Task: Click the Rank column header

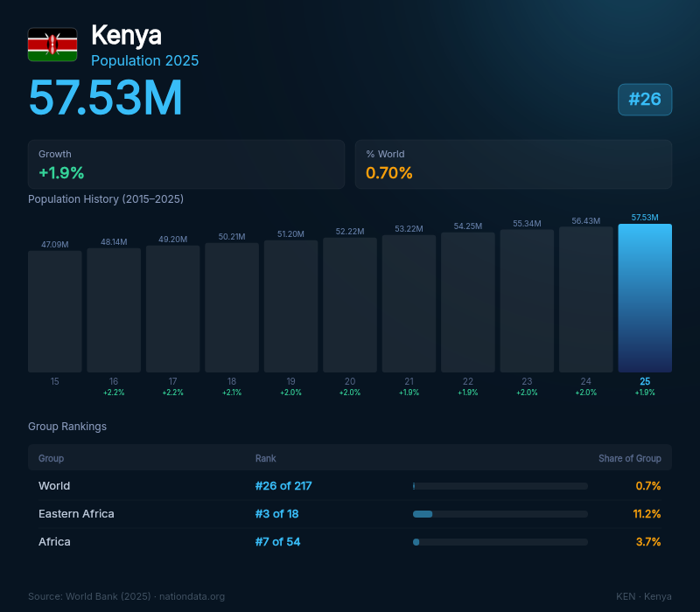Action: click(266, 458)
